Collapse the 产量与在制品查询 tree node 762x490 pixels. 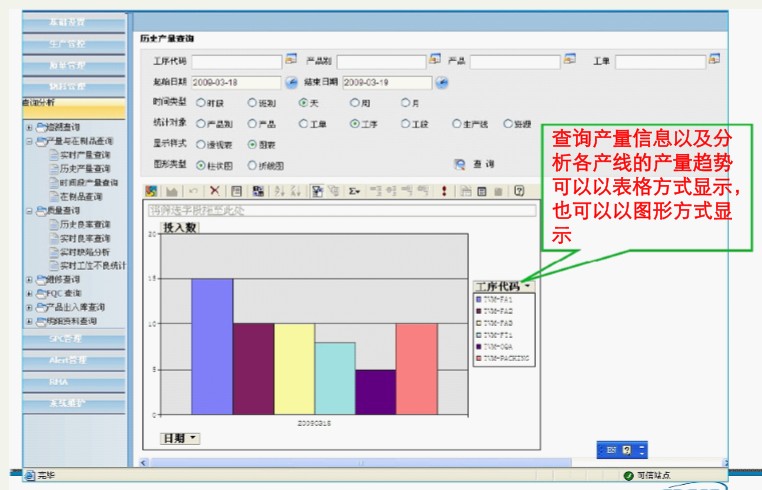point(29,141)
